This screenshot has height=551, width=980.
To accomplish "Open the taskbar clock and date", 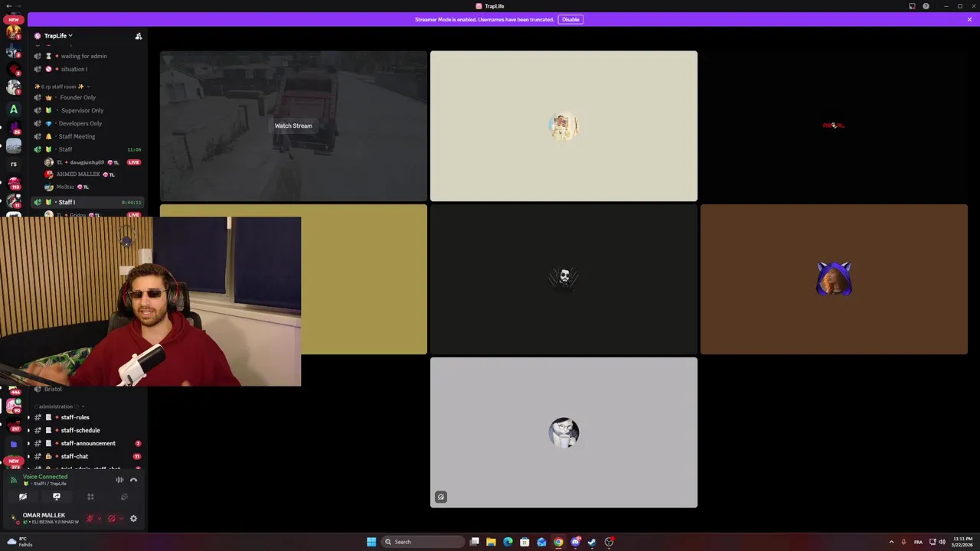I will [x=962, y=542].
